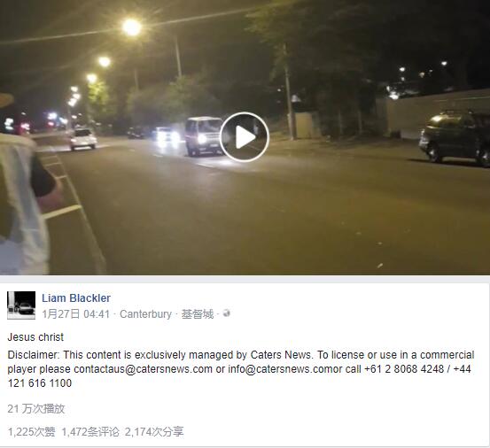
Task: Click the contactaus@catersnews.com email address
Action: click(144, 369)
